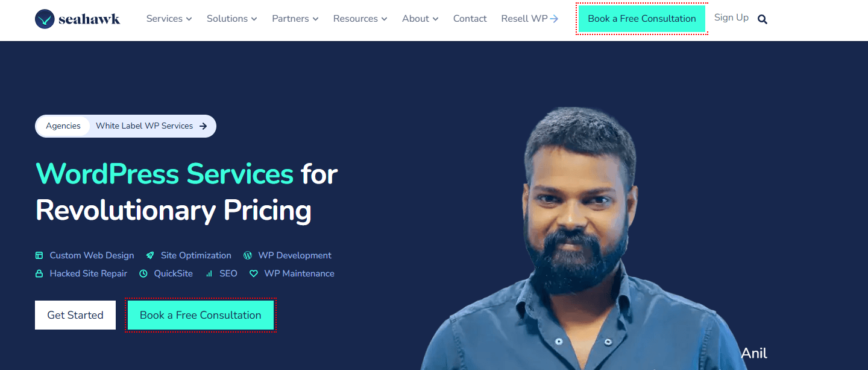868x370 pixels.
Task: Click the Custom Web Design layout icon
Action: 39,255
